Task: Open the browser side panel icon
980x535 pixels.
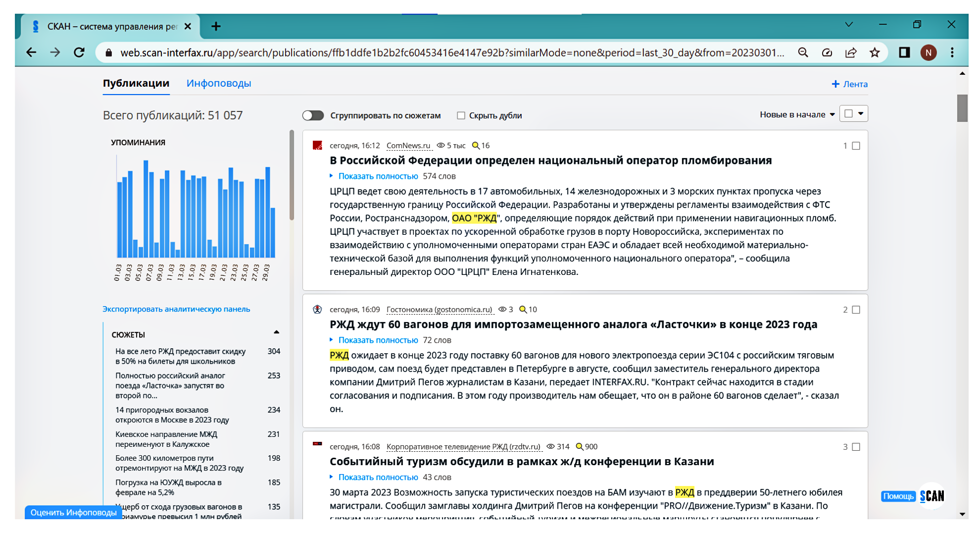Action: pos(904,53)
